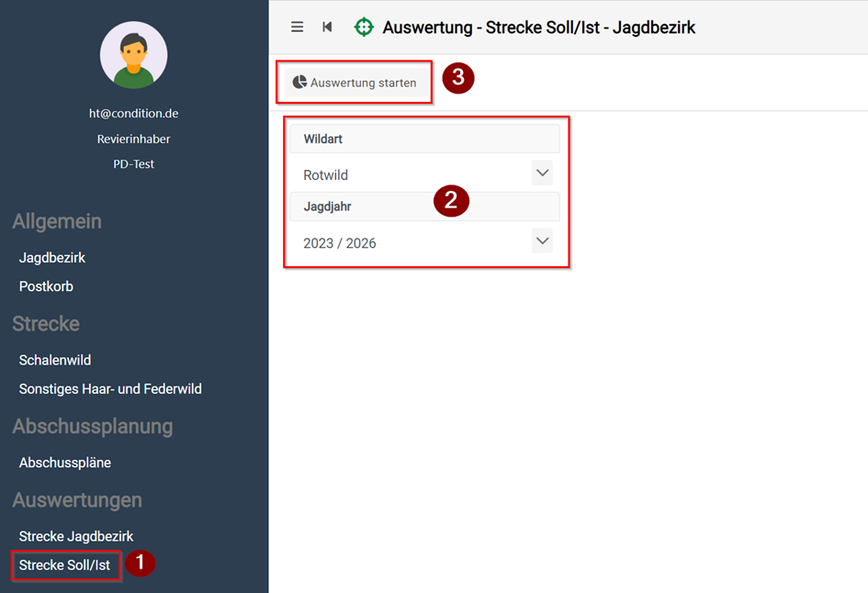Open Strecke Jagdbezirk evaluation
The width and height of the screenshot is (868, 593).
tap(76, 536)
